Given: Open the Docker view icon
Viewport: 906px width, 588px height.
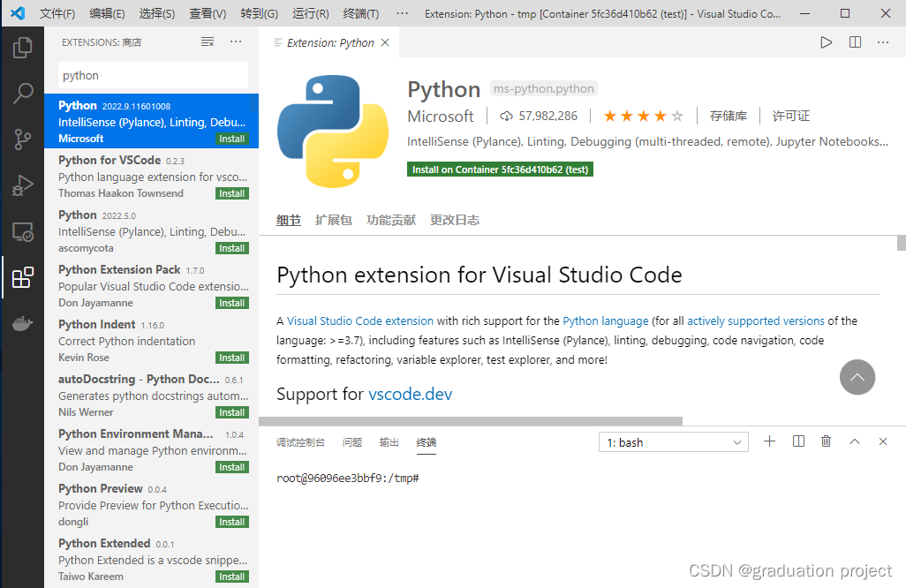Looking at the screenshot, I should tap(23, 323).
